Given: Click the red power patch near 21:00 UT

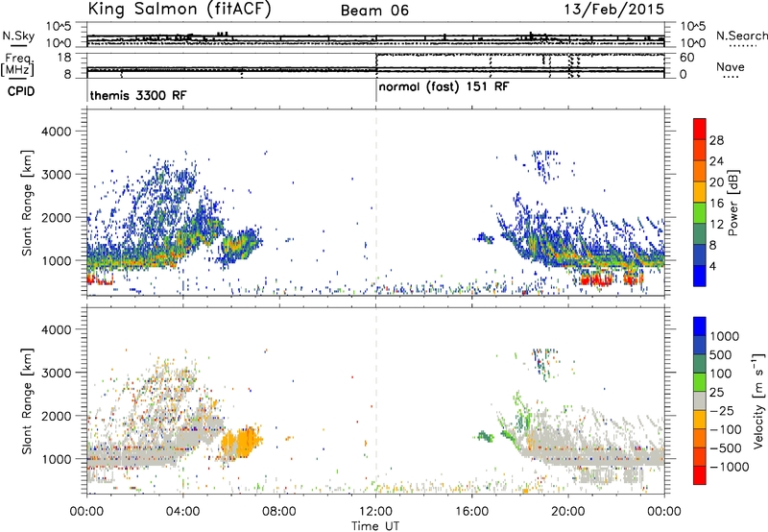Looking at the screenshot, I should click(x=595, y=279).
